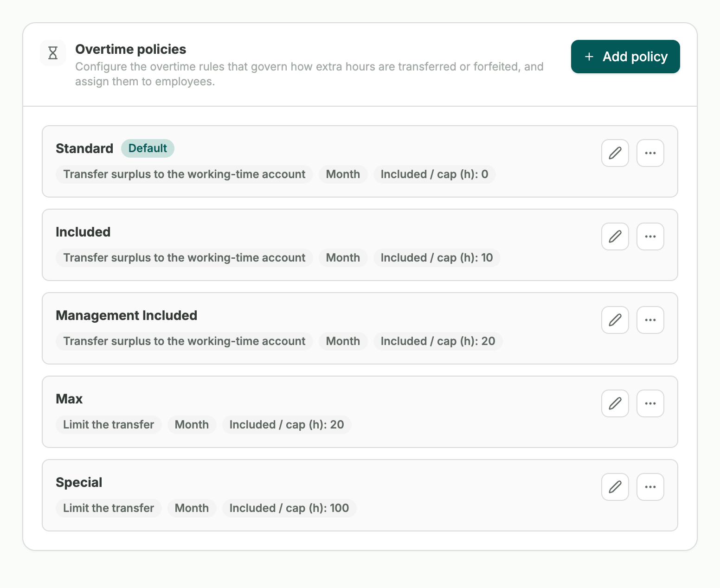Image resolution: width=720 pixels, height=588 pixels.
Task: Click the 'Included / cap (h): 10' tag
Action: (x=437, y=258)
